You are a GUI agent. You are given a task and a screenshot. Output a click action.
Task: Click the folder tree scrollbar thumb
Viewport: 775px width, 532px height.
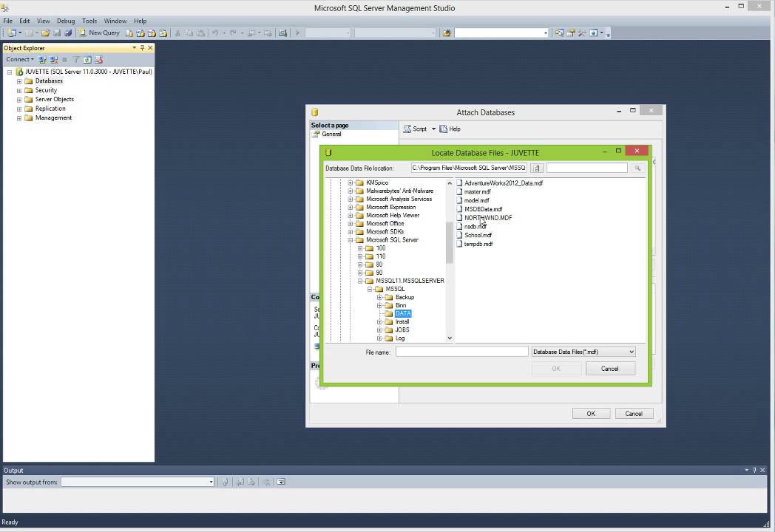(450, 242)
